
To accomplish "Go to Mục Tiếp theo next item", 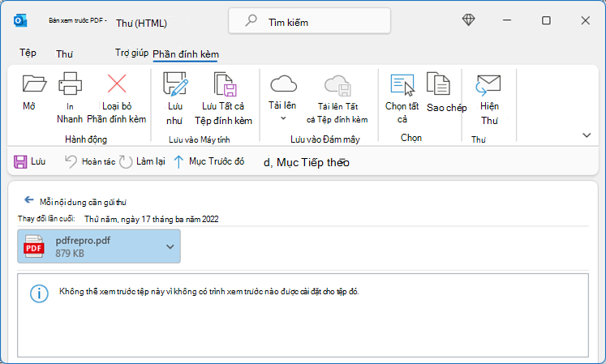I will click(307, 162).
